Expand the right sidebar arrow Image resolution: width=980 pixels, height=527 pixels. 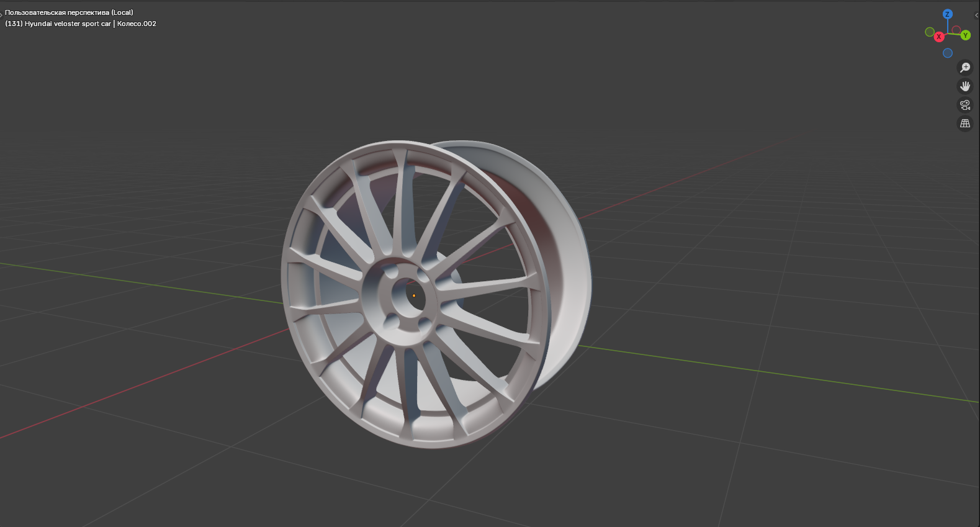coord(976,15)
